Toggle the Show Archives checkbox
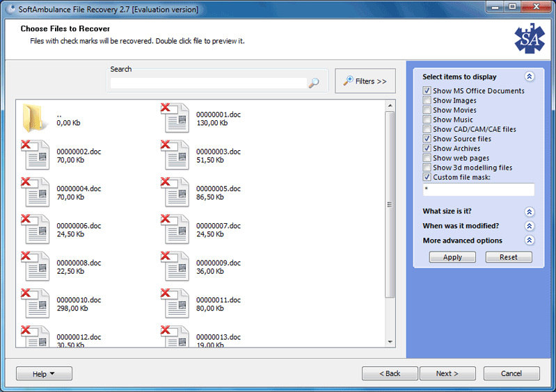This screenshot has height=392, width=556. click(x=427, y=148)
